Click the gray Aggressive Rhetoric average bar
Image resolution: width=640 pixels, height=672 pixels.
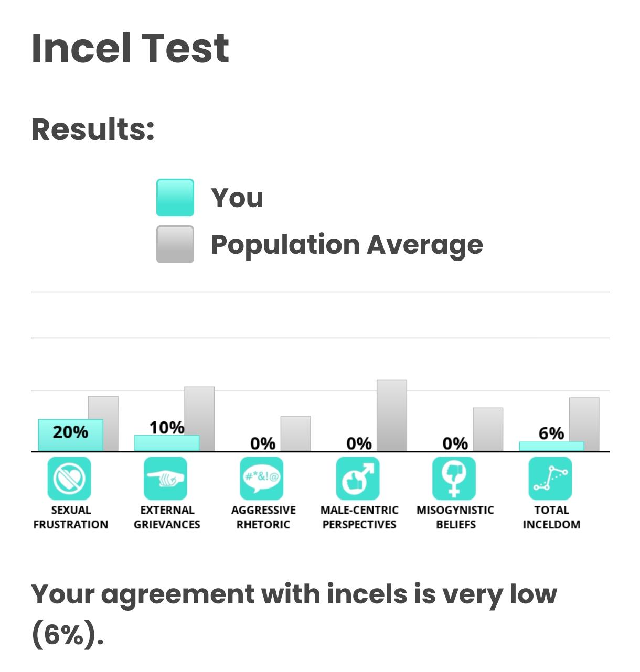pyautogui.click(x=295, y=433)
